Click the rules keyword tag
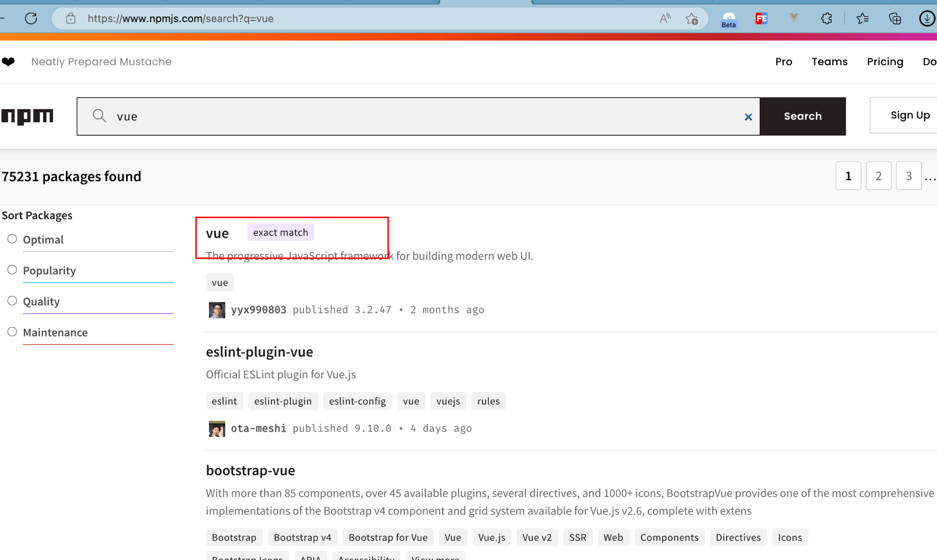The image size is (937, 560). point(489,401)
